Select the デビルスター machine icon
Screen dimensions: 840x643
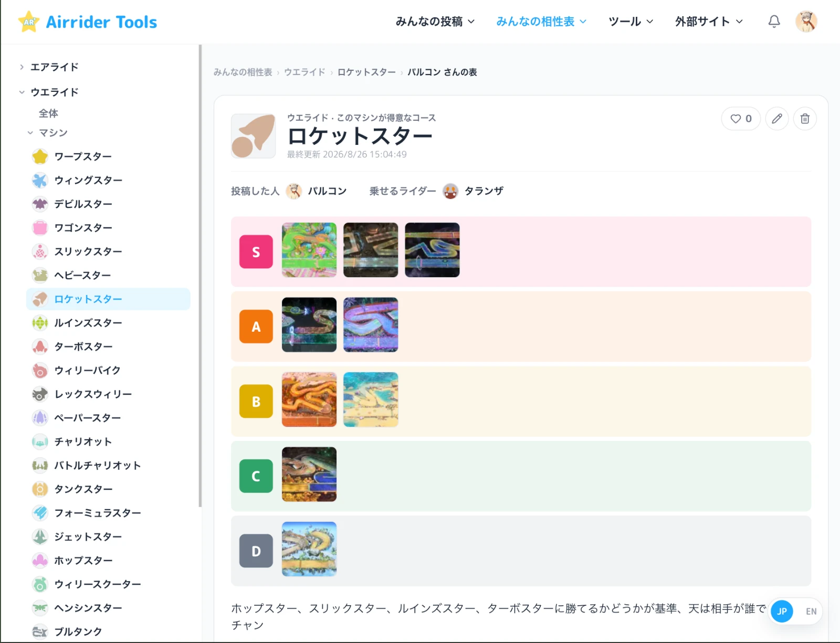[x=40, y=204]
